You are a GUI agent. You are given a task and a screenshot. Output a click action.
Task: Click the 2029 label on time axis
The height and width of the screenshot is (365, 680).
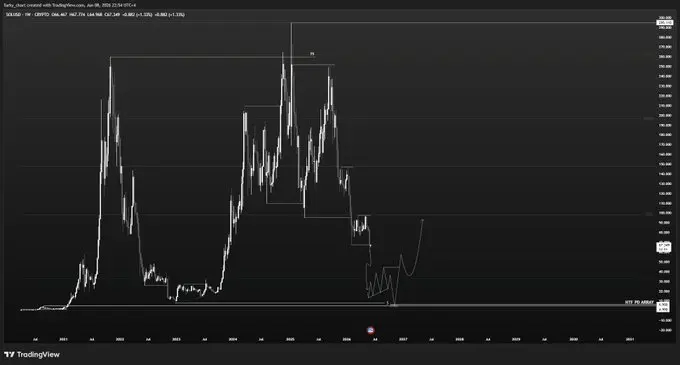[x=516, y=339]
